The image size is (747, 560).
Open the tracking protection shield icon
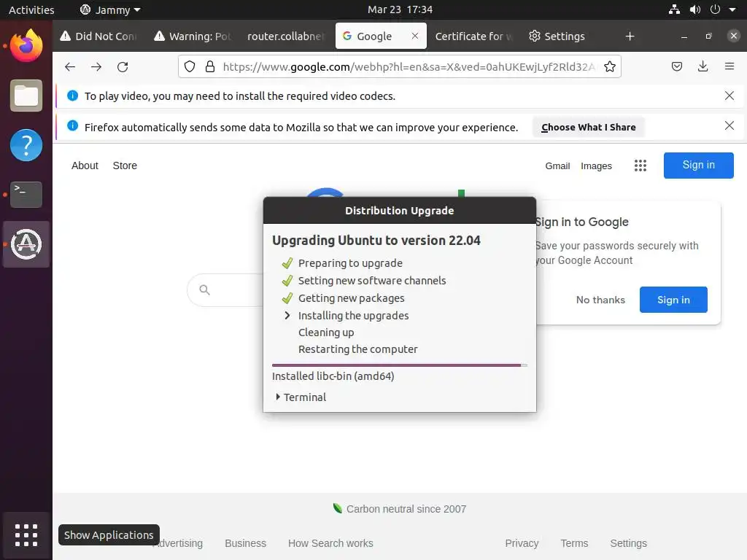click(190, 66)
